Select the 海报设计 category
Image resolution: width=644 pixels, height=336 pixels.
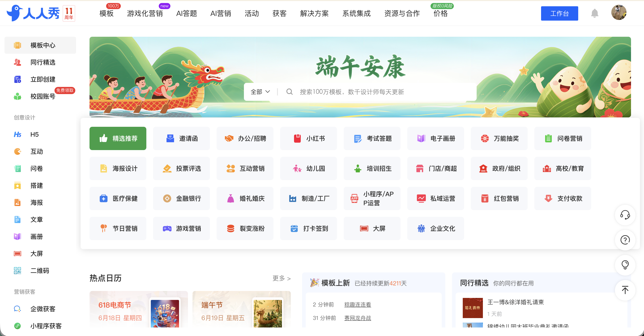pyautogui.click(x=118, y=168)
